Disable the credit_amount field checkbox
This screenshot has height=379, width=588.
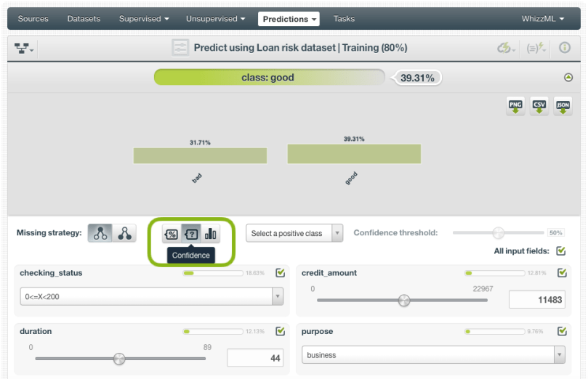[562, 273]
